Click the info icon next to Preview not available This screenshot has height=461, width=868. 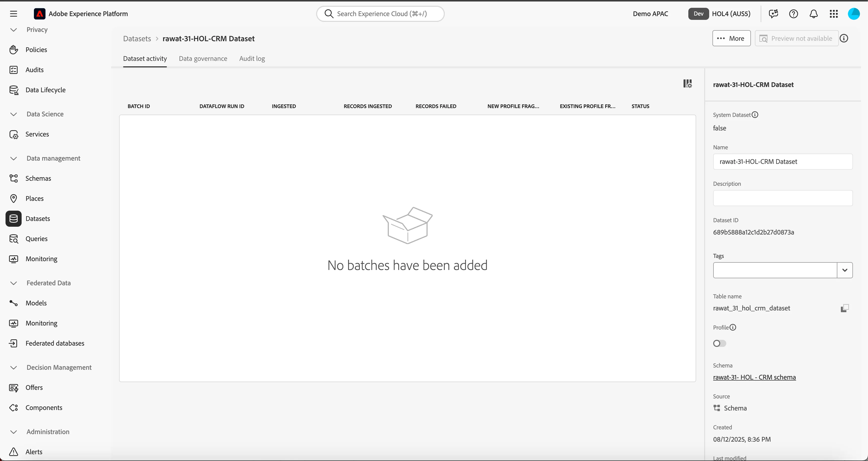[x=844, y=38]
